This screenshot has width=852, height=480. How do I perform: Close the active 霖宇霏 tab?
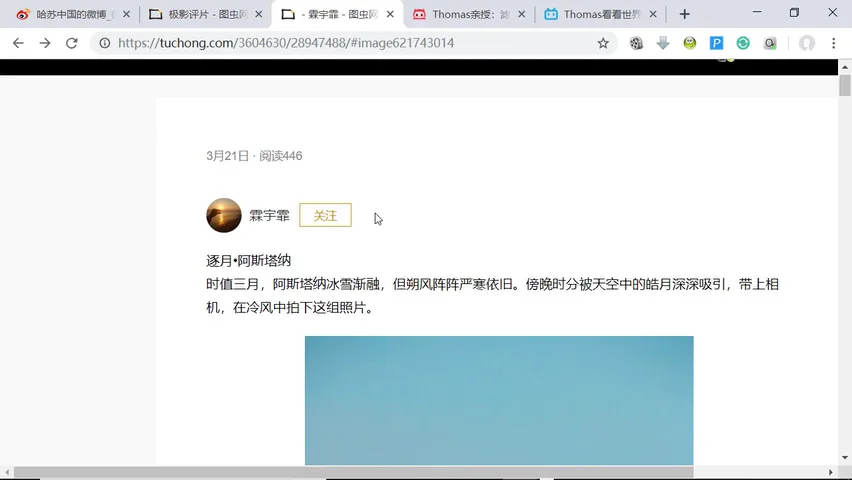[x=390, y=14]
